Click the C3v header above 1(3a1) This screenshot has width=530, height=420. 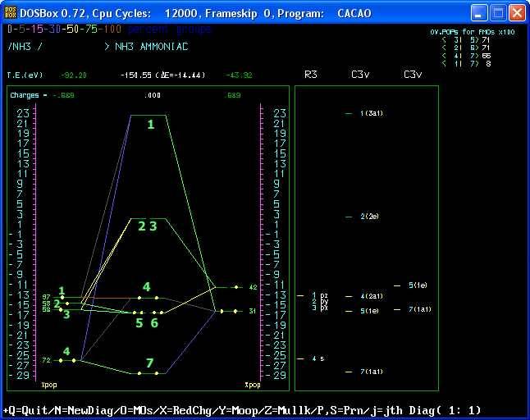click(360, 75)
